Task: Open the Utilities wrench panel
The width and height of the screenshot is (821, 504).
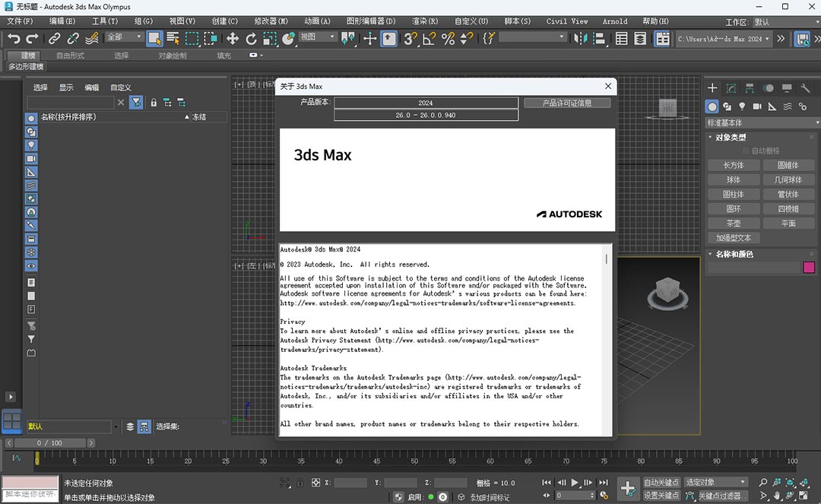Action: (x=805, y=88)
